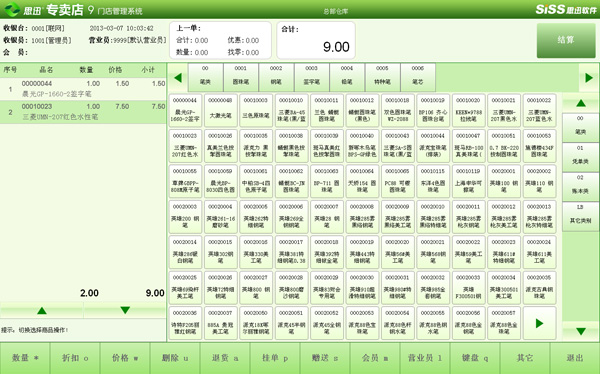Click the 合计 total amount 9.00 box

[x=316, y=40]
